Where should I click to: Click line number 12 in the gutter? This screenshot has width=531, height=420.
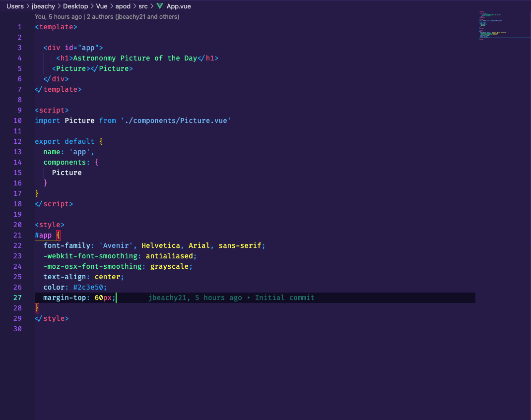(x=17, y=141)
